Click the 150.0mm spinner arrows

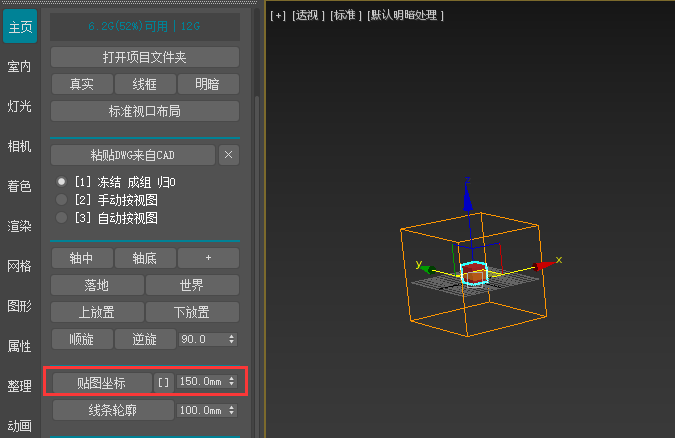(x=232, y=382)
